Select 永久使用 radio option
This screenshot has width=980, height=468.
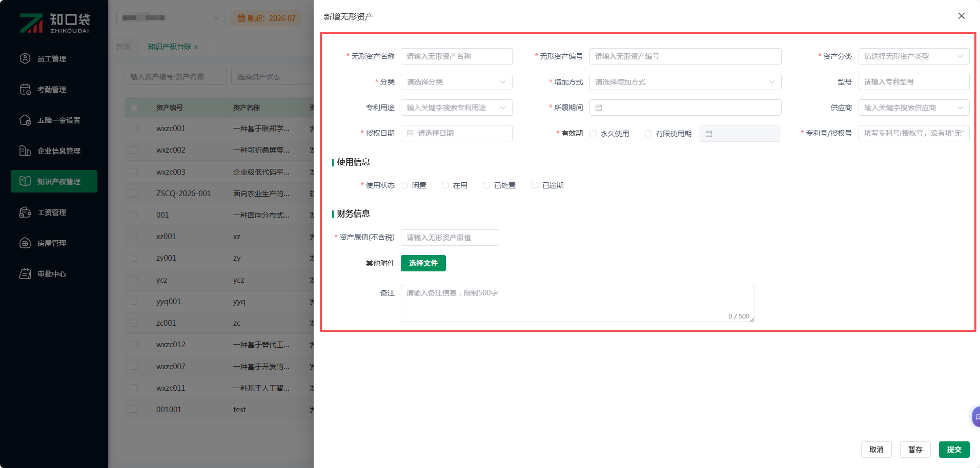point(593,134)
